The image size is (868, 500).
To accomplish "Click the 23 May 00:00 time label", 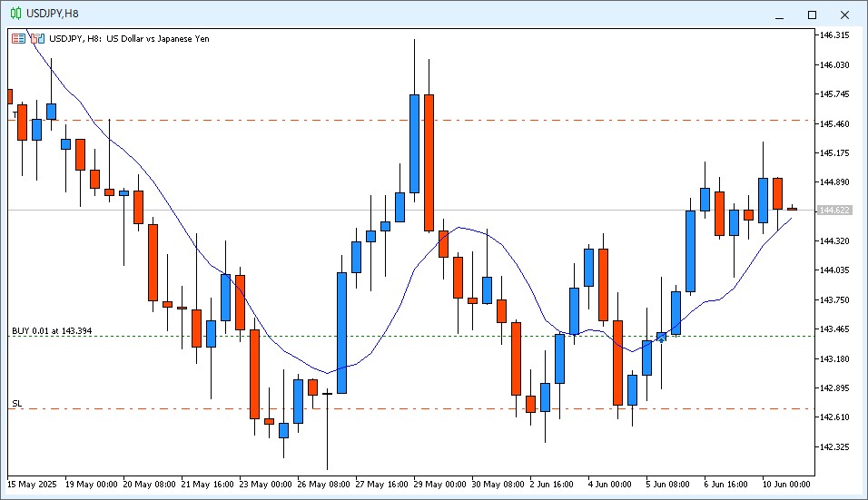I will tap(266, 485).
